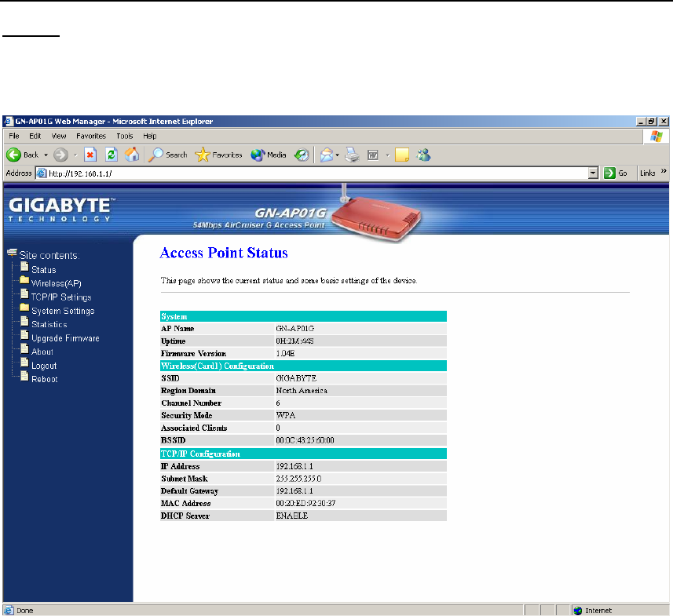The height and width of the screenshot is (616, 673).
Task: Click the Back arrow icon
Action: 13,155
